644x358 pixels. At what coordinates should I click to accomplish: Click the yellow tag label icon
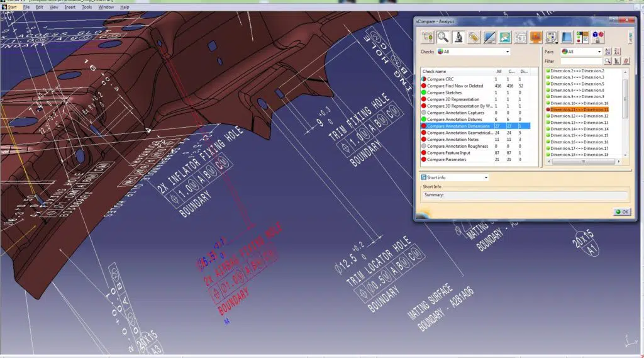pyautogui.click(x=474, y=37)
